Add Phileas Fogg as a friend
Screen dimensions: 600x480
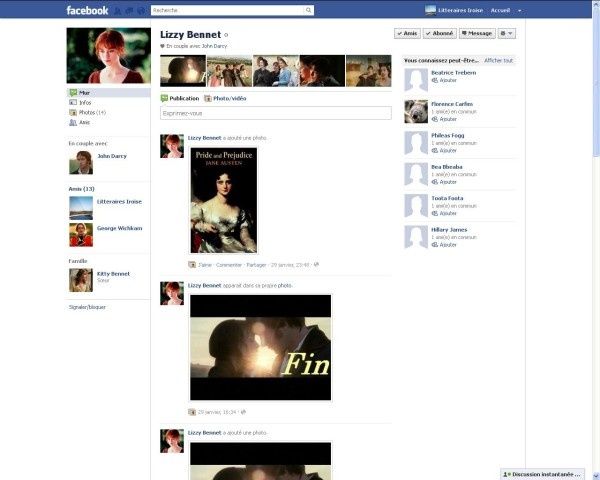[444, 150]
